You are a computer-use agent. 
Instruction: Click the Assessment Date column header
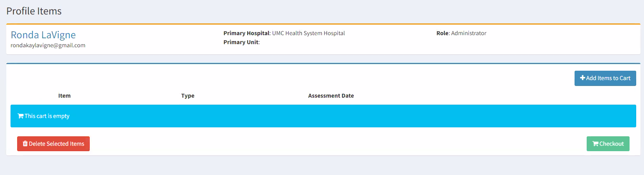coord(331,96)
